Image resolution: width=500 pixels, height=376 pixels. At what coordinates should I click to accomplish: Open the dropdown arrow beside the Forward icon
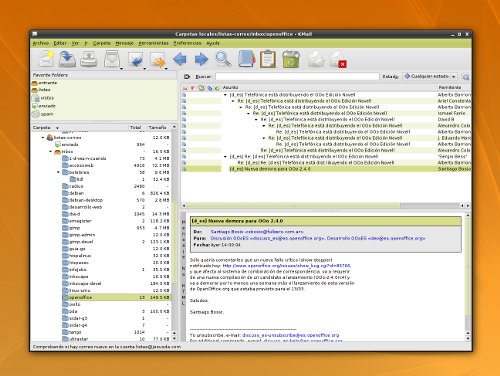pyautogui.click(x=166, y=69)
